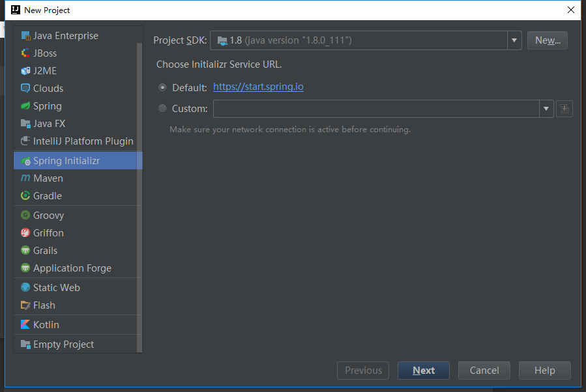586x392 pixels.
Task: Select the Java FX entry text
Action: tap(50, 124)
